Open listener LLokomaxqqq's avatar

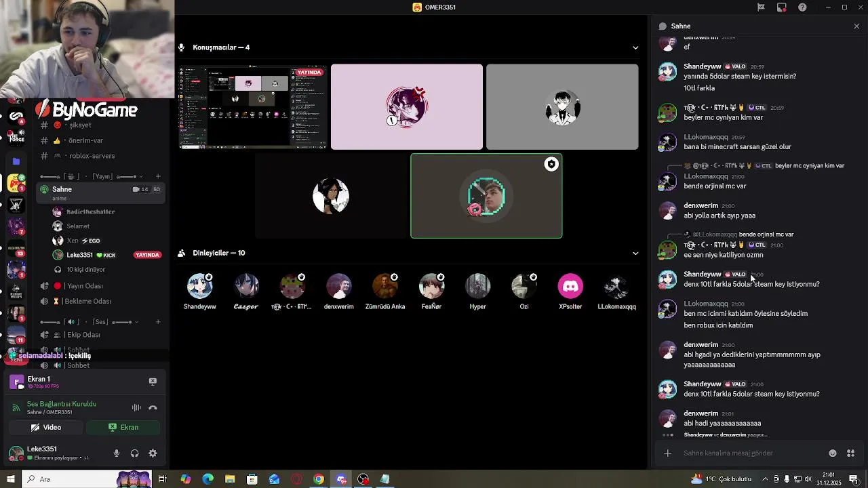click(x=616, y=286)
